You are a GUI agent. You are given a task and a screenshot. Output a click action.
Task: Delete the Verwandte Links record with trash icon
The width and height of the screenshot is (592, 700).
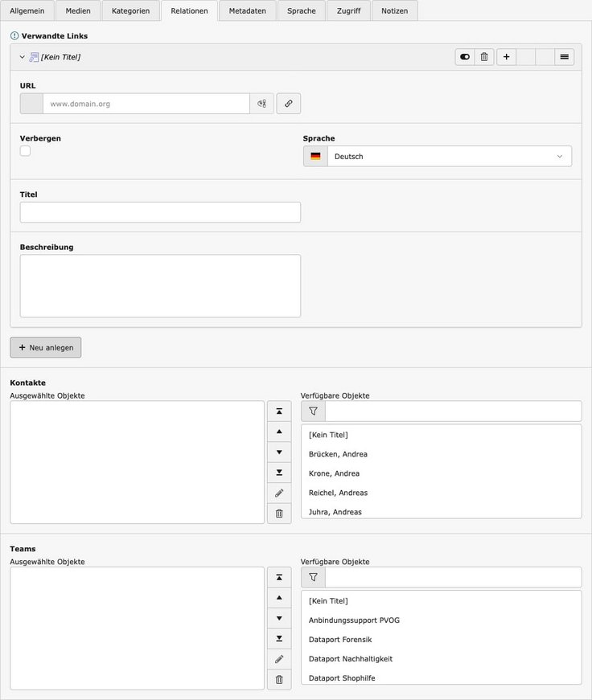point(484,57)
